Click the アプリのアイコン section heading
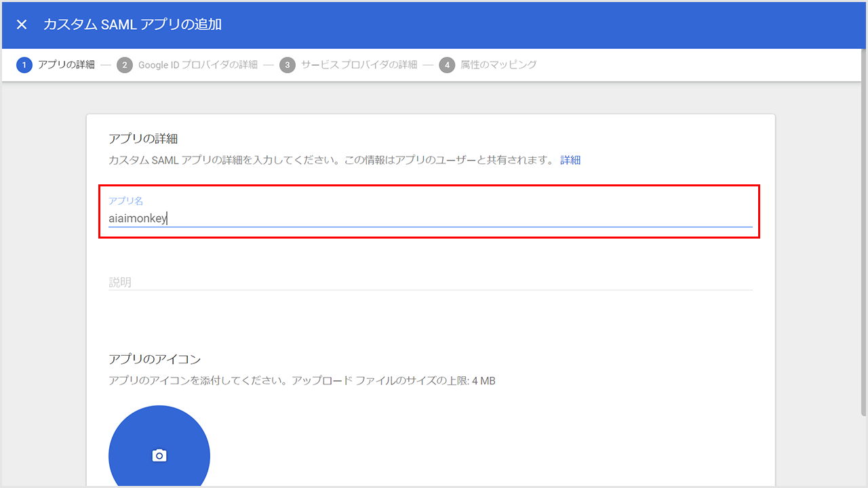 tap(155, 359)
